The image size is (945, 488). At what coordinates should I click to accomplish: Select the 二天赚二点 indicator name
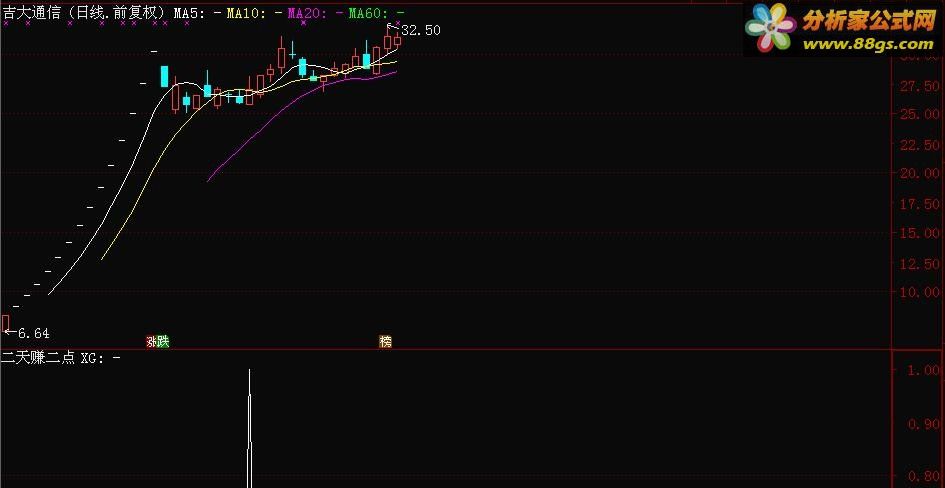point(39,358)
